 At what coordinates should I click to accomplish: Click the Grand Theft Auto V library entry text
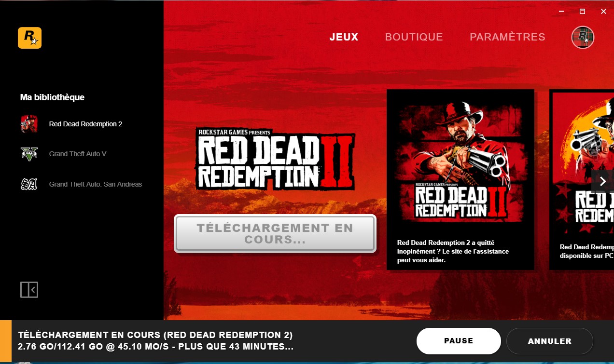[78, 154]
